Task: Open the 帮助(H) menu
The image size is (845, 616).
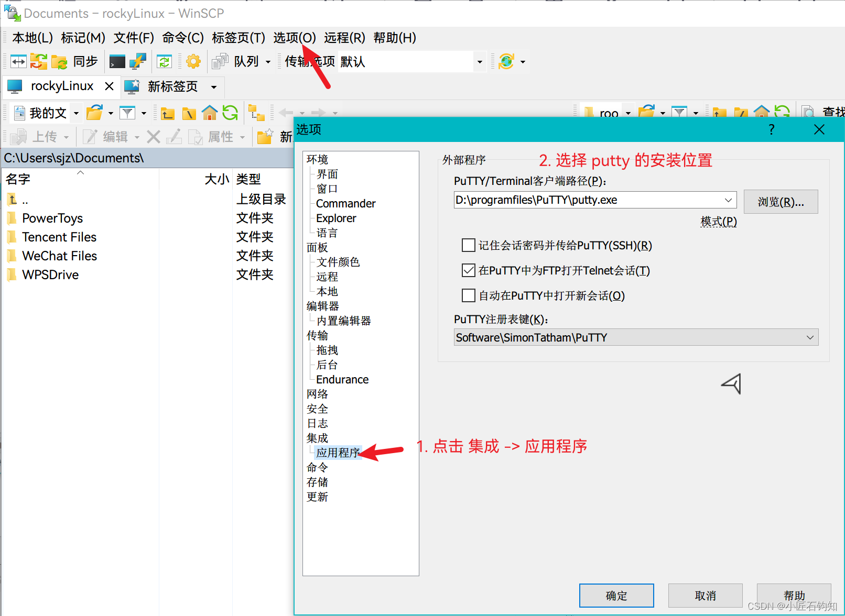Action: (395, 38)
